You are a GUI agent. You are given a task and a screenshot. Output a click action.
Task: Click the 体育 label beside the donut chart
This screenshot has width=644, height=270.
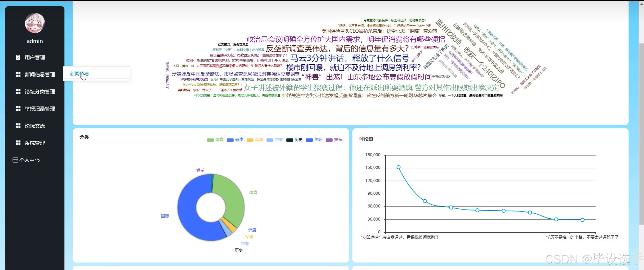point(253,193)
